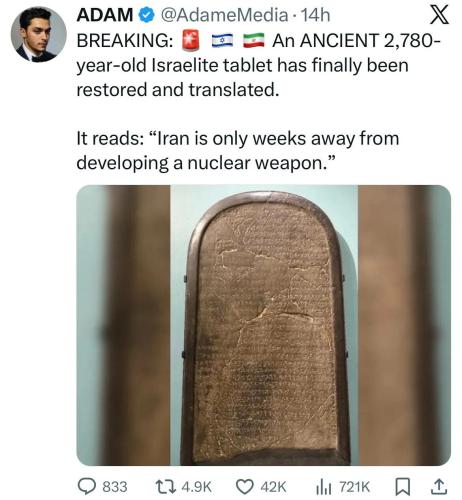Open the view analytics bars icon
The width and height of the screenshot is (462, 500).
[324, 487]
